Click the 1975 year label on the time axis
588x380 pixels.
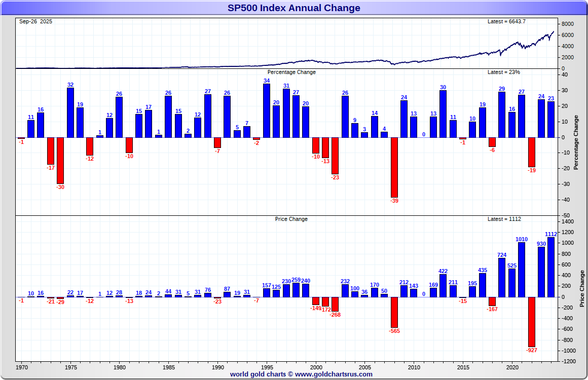coord(71,367)
